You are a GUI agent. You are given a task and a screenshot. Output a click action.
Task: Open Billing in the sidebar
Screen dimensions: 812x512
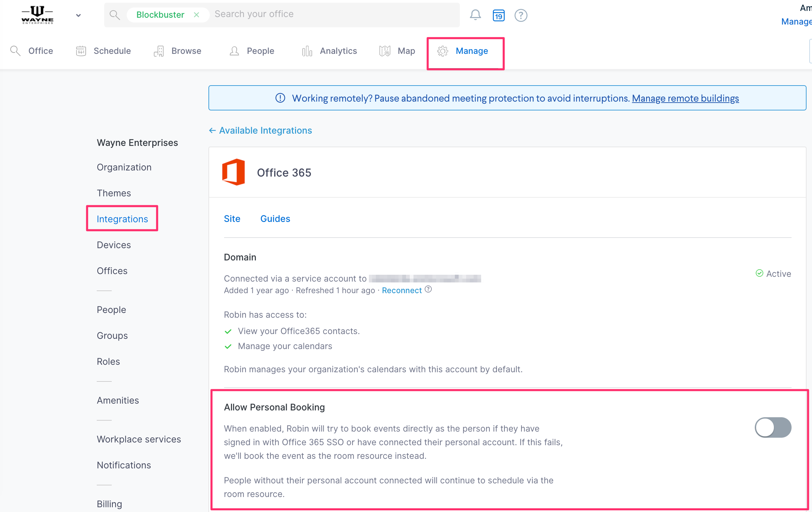tap(109, 504)
